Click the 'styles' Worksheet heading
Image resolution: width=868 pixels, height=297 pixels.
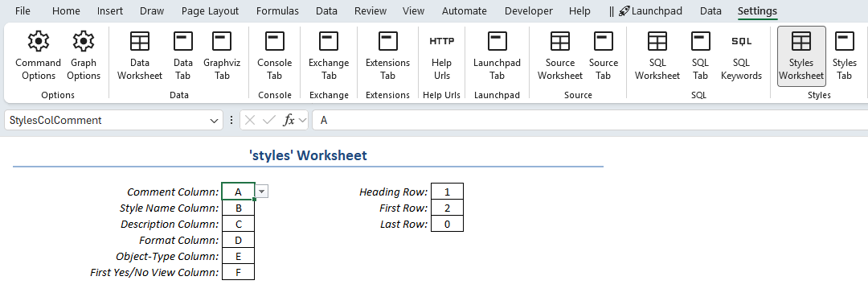pyautogui.click(x=308, y=155)
